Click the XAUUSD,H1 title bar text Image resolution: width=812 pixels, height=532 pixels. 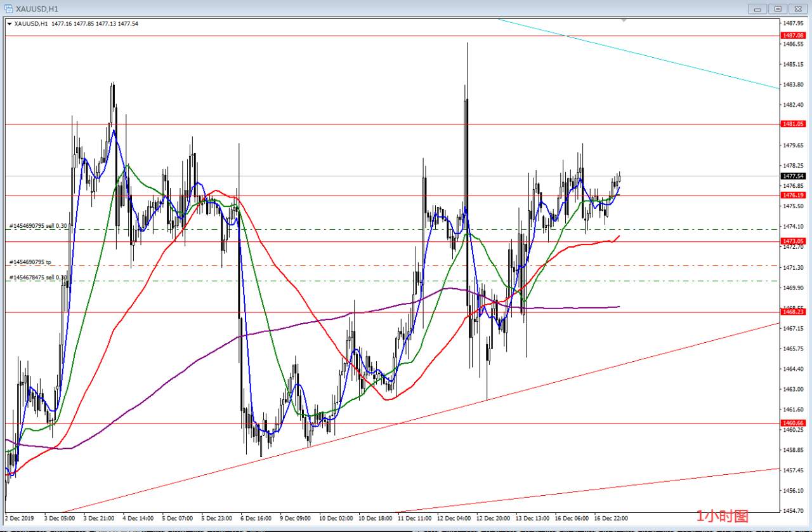point(38,9)
